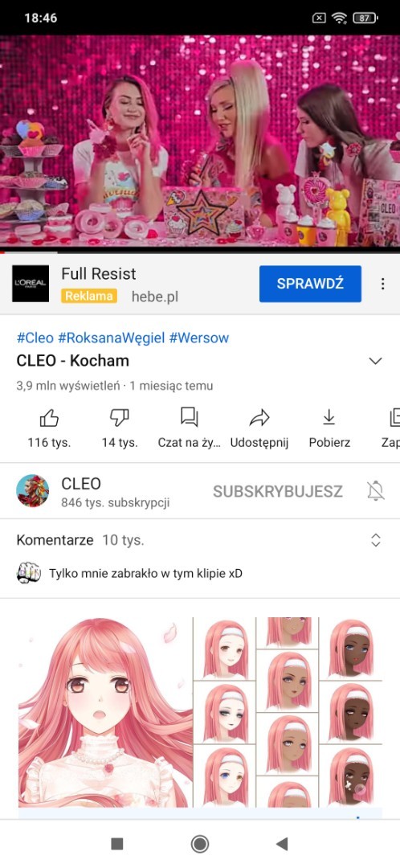Open the pink-haired anime ad thumbnail
400x868 pixels.
click(x=200, y=712)
